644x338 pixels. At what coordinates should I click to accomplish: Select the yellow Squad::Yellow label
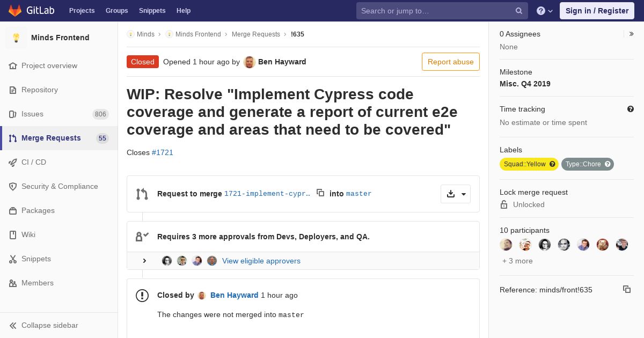tap(524, 164)
